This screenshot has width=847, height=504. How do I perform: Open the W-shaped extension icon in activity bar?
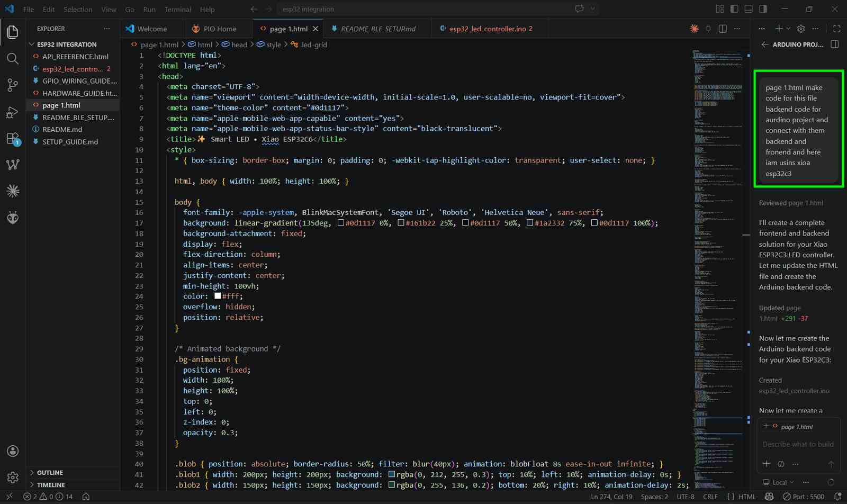pyautogui.click(x=13, y=165)
